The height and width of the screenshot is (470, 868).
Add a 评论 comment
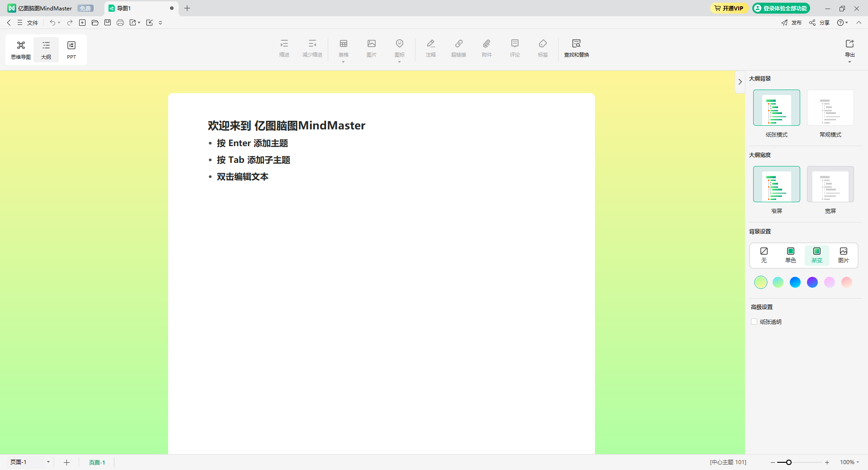click(x=515, y=48)
